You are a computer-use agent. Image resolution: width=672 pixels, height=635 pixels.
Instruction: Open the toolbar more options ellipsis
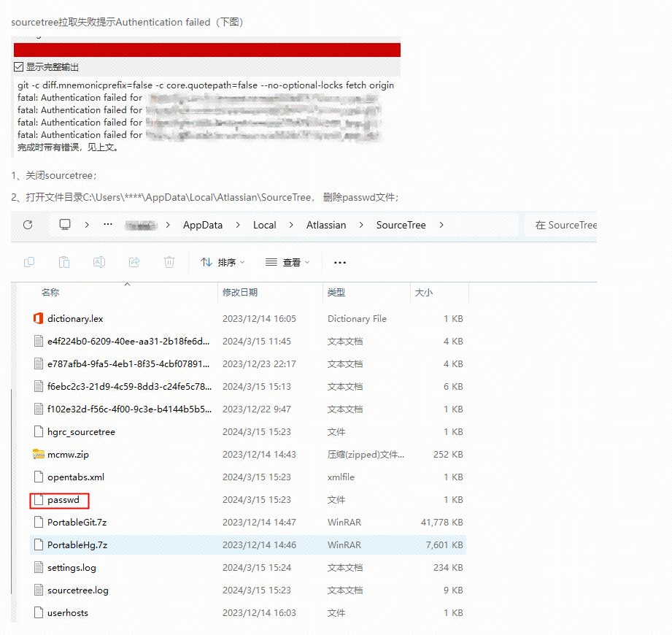click(340, 263)
